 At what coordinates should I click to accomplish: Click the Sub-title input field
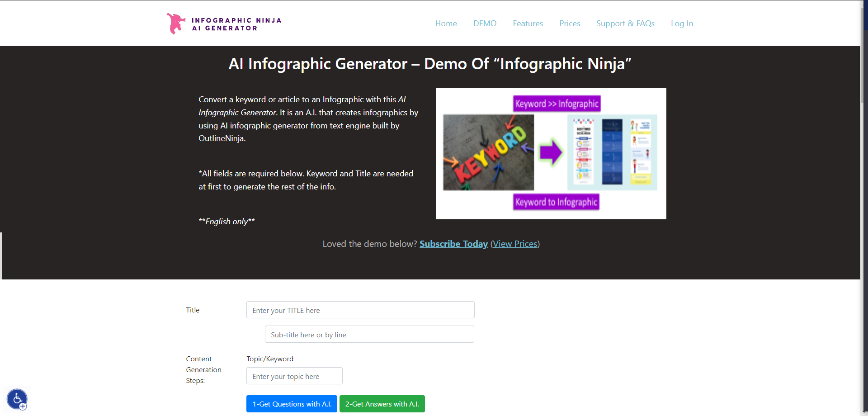click(369, 334)
